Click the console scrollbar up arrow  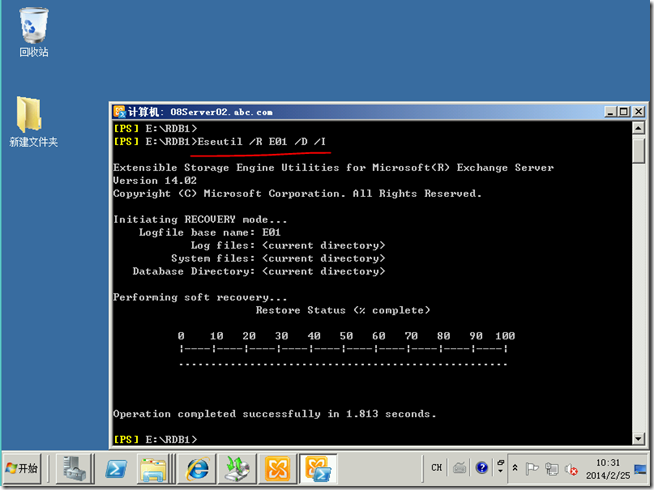click(x=638, y=128)
